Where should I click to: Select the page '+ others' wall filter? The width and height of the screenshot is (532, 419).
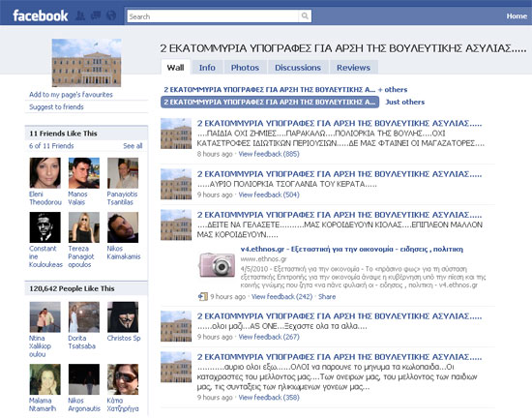pos(285,90)
